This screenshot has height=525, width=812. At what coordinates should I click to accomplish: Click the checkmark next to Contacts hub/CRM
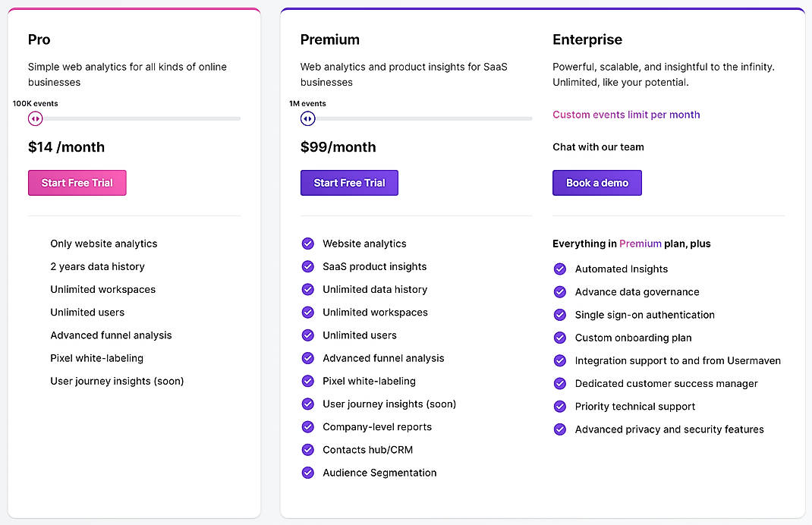coord(308,449)
